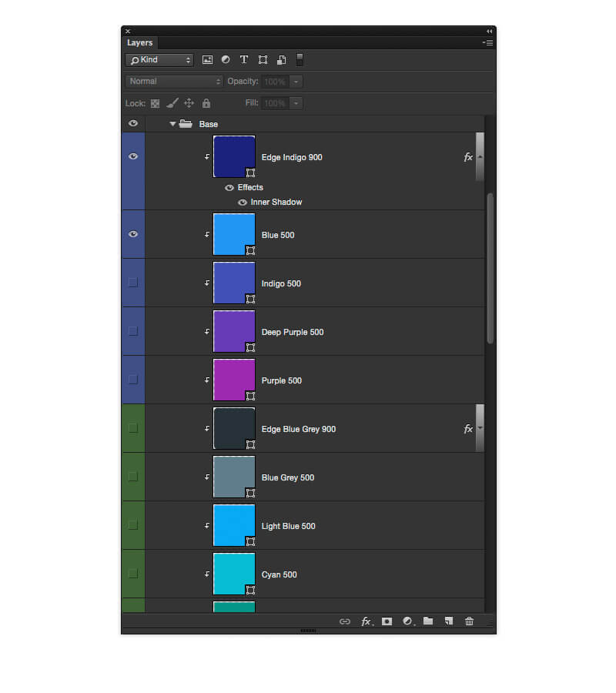
Task: Select Cyan 500 layer thumbnail
Action: coord(234,574)
